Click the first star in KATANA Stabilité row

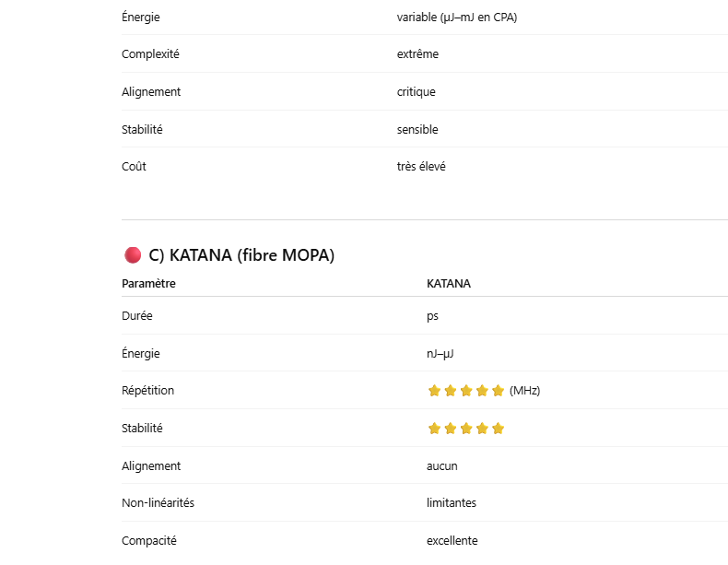click(434, 429)
